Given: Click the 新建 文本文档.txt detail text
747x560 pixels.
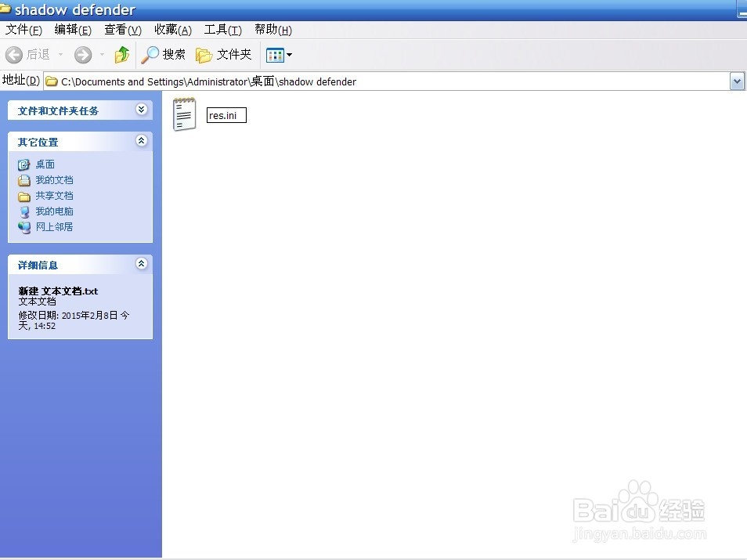Looking at the screenshot, I should [58, 291].
